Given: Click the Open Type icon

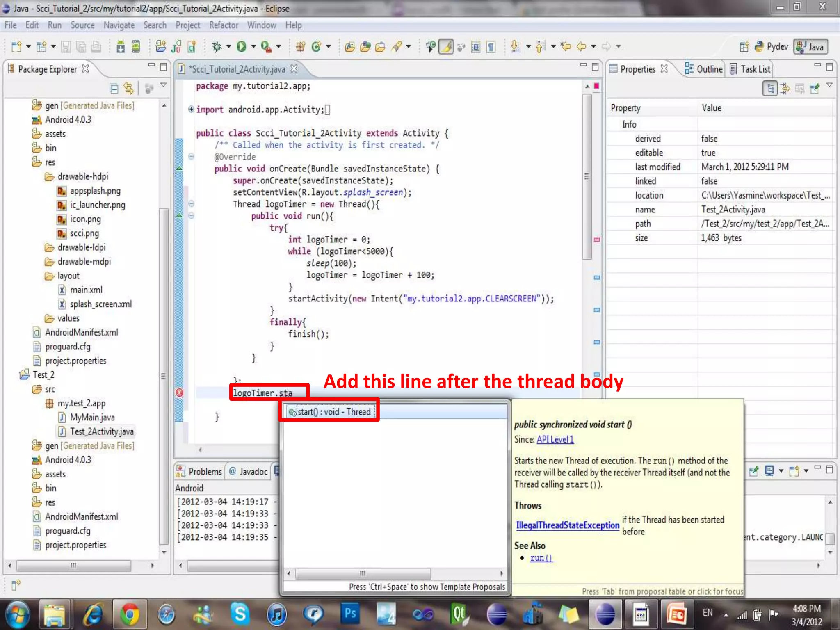Looking at the screenshot, I should pos(350,47).
